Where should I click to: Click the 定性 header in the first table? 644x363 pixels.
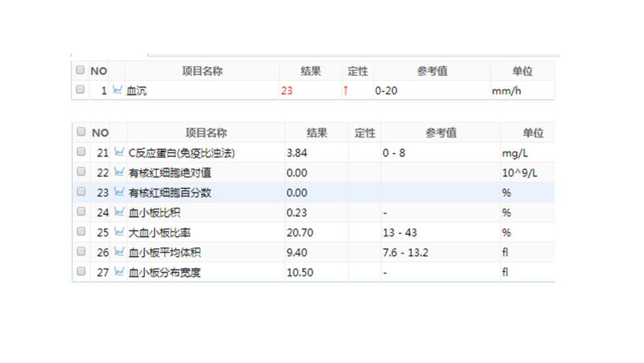[358, 71]
